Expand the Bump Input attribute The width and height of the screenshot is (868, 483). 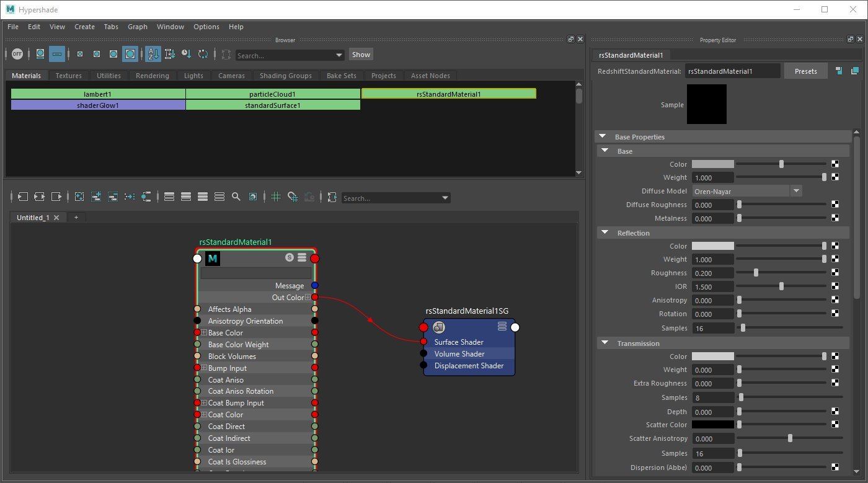204,368
